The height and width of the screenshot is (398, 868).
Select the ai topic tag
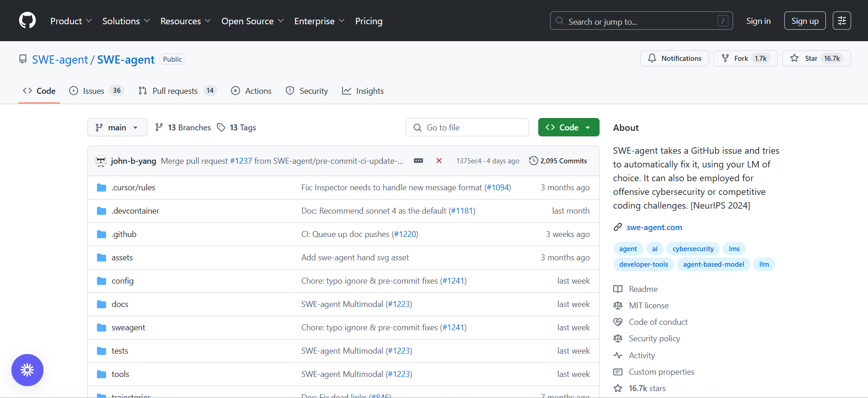[x=655, y=248]
